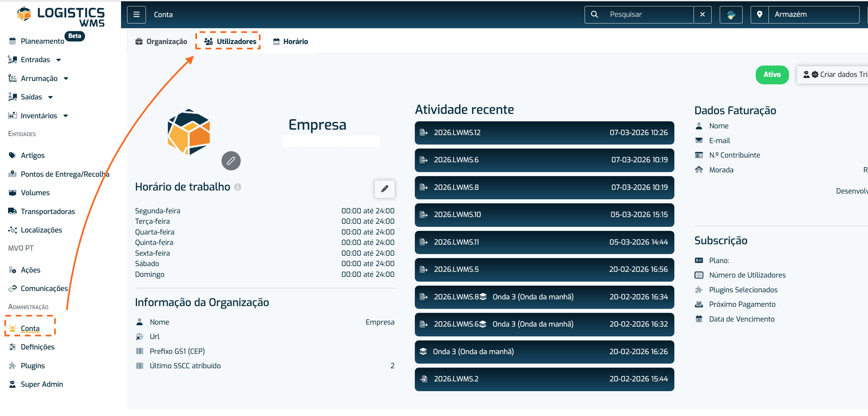Expand the Inventários submenu

click(x=66, y=116)
